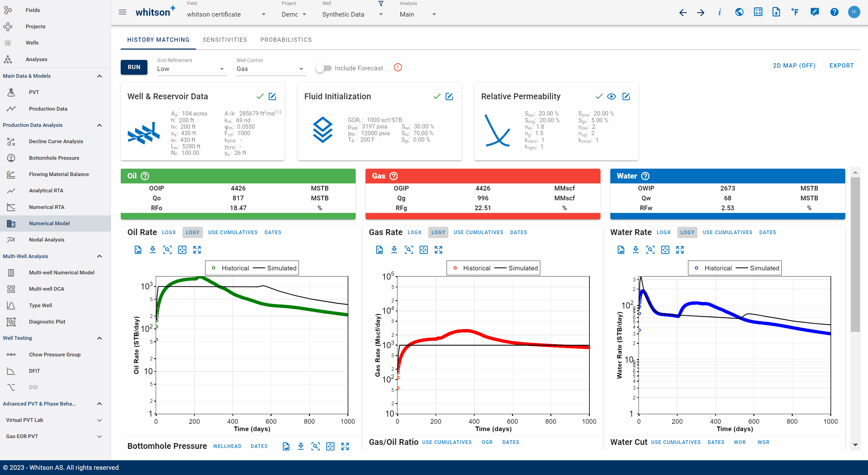The image size is (868, 475).
Task: Open the hamburger menu icon
Action: (x=122, y=13)
